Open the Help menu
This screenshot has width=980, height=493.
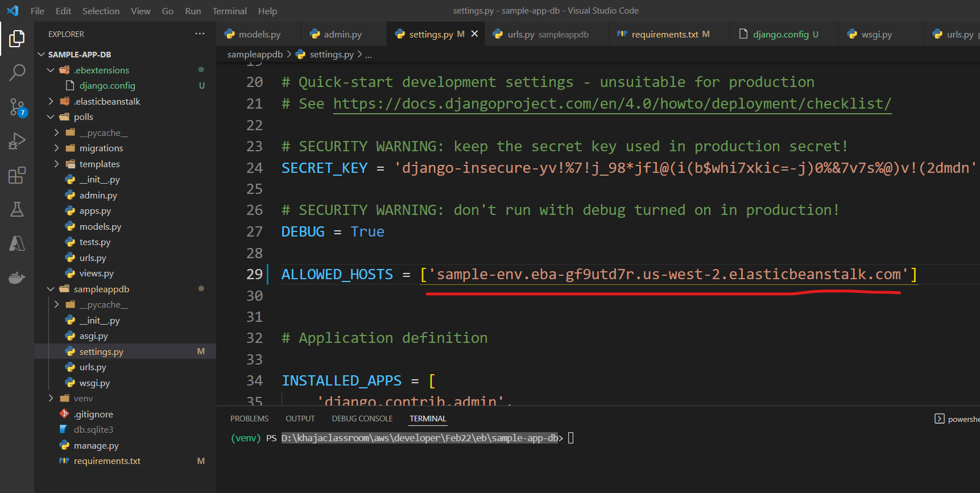[x=268, y=11]
